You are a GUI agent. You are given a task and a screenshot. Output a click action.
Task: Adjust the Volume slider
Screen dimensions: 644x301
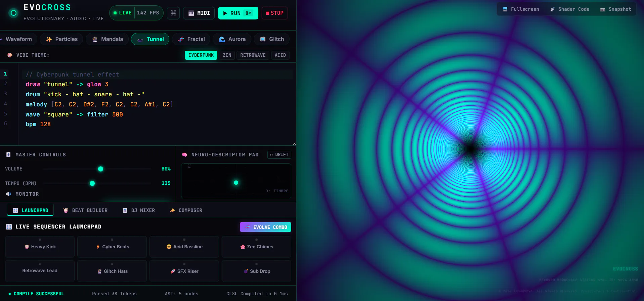point(97,169)
